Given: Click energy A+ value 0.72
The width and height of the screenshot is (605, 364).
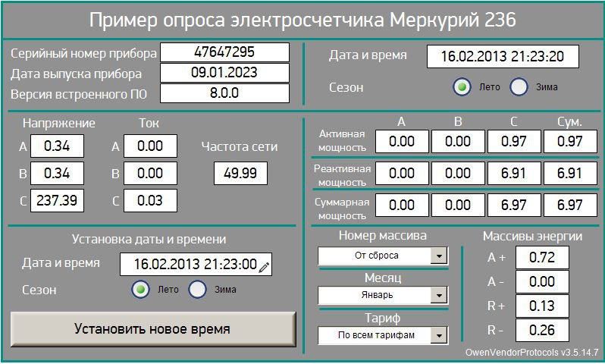Looking at the screenshot, I should (x=542, y=258).
